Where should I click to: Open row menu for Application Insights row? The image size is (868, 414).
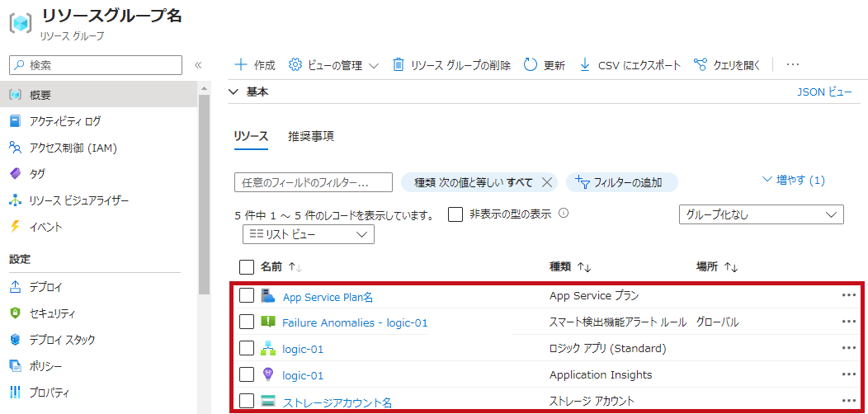click(849, 374)
